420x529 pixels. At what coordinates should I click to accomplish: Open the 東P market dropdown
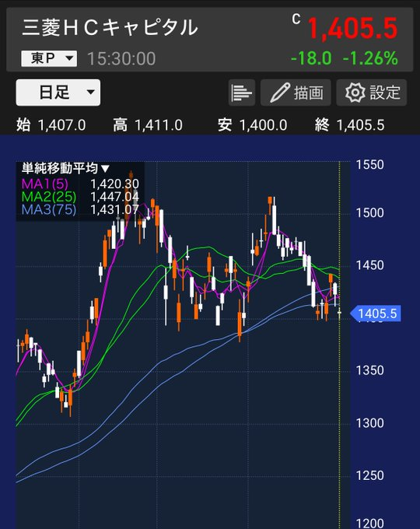[x=49, y=58]
